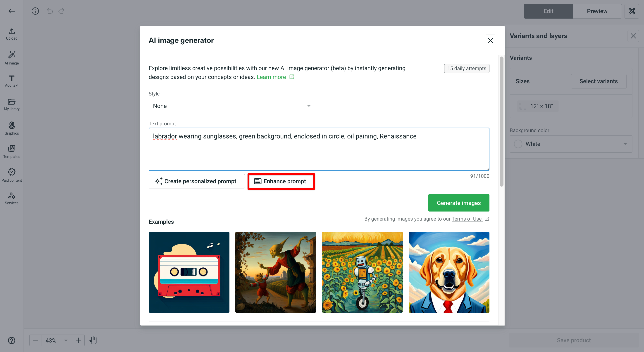
Task: Open the Templates panel
Action: [12, 152]
